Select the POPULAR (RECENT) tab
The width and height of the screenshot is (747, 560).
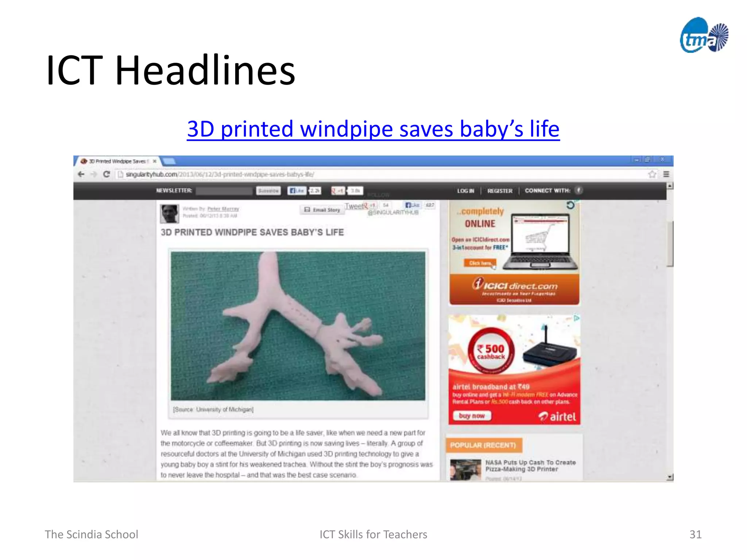point(484,445)
